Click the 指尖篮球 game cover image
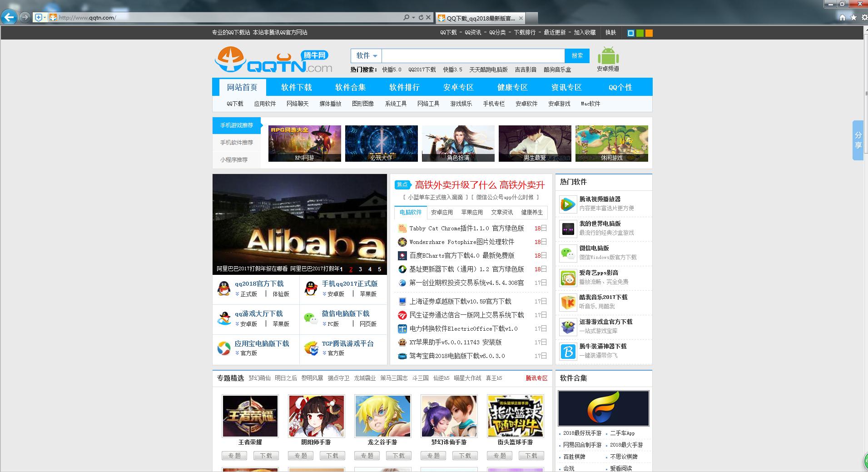The height and width of the screenshot is (472, 868). (x=515, y=416)
